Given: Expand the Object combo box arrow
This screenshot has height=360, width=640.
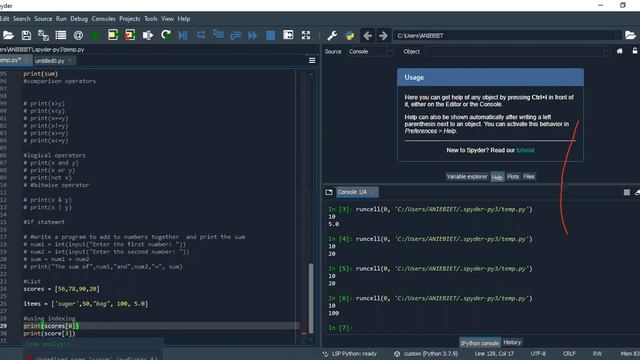Looking at the screenshot, I should pyautogui.click(x=607, y=52).
